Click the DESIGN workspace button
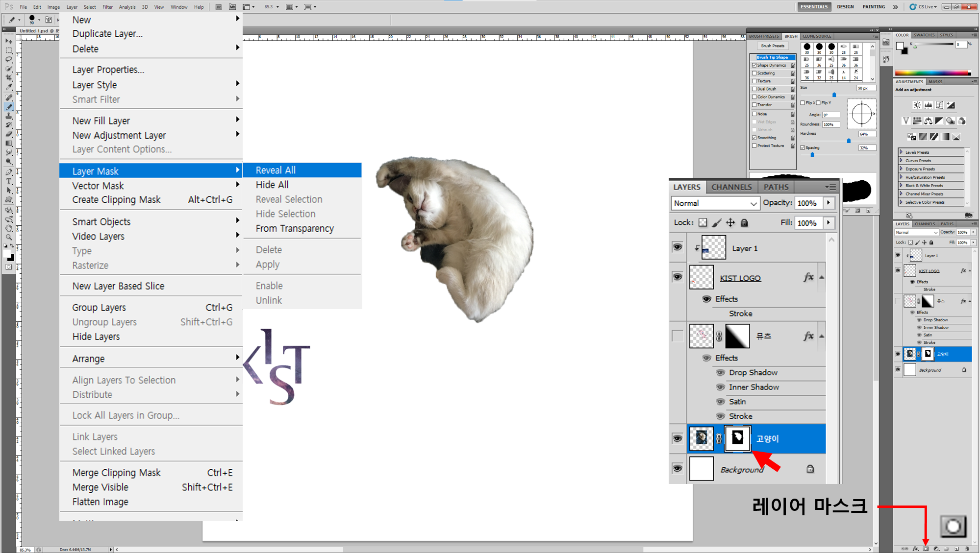 point(845,7)
